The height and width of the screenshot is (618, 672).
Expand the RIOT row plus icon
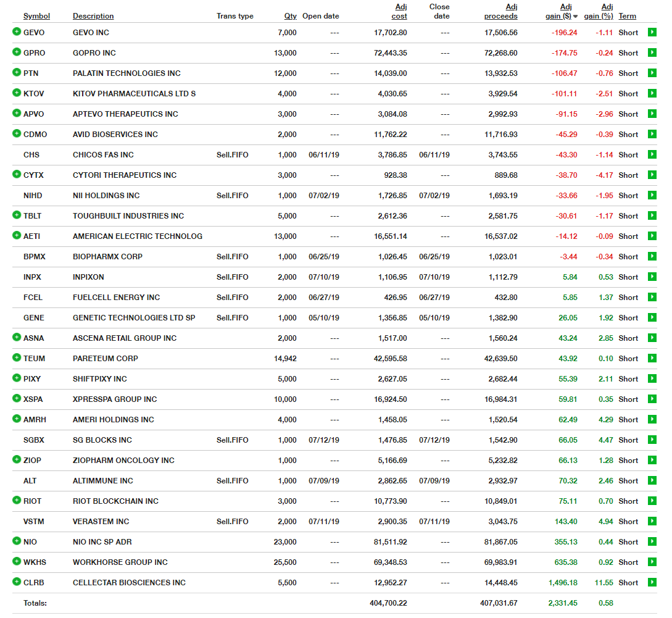pos(17,500)
